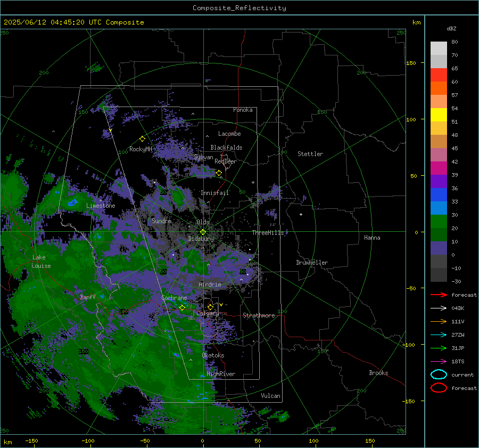Select the orange 57-60 dBZ swatch
Image resolution: width=479 pixels, height=448 pixels.
439,88
